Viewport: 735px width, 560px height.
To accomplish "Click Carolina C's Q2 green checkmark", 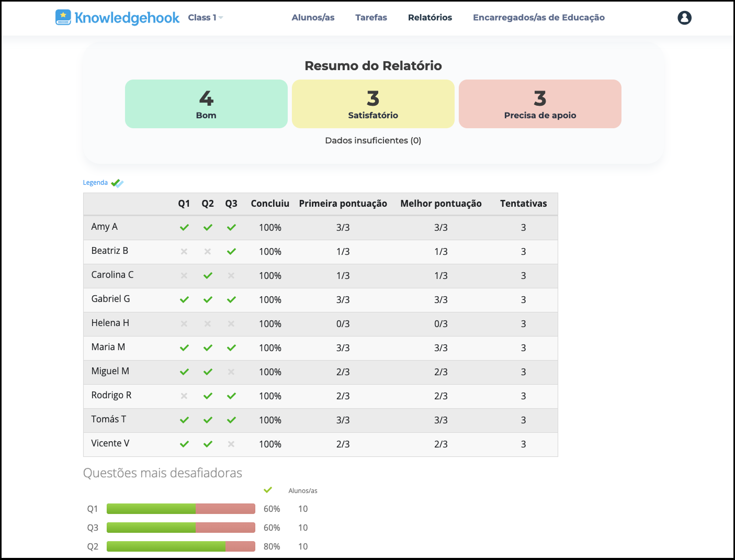I will pyautogui.click(x=208, y=276).
